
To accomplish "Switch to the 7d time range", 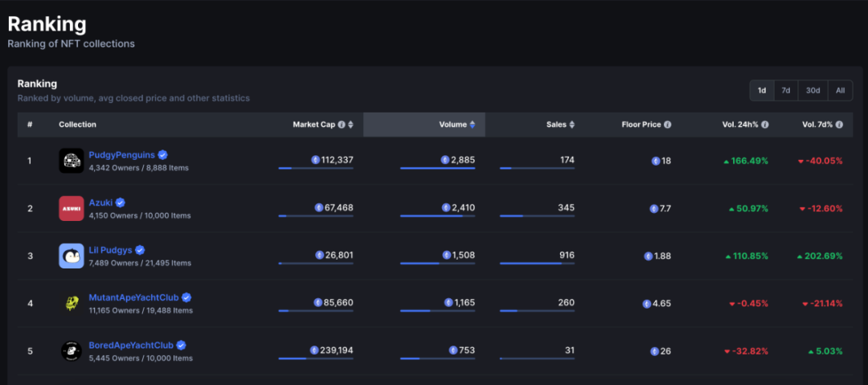I will point(785,90).
